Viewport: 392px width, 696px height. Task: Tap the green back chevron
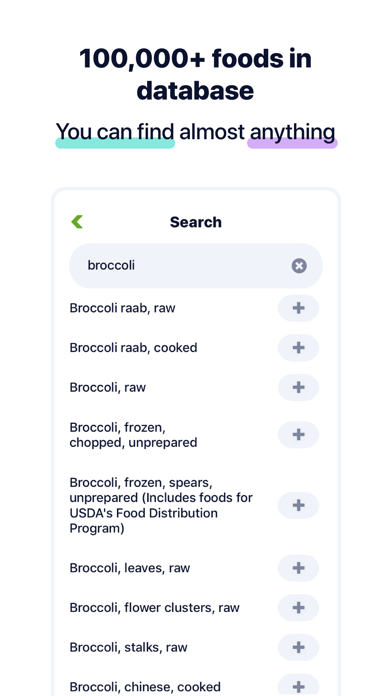tap(77, 221)
